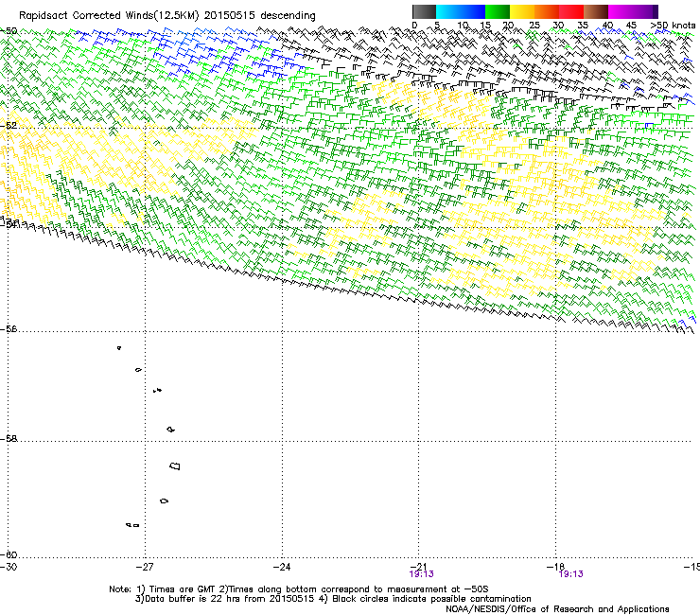
Task: Click the '-18' longitude axis label
Action: (555, 567)
